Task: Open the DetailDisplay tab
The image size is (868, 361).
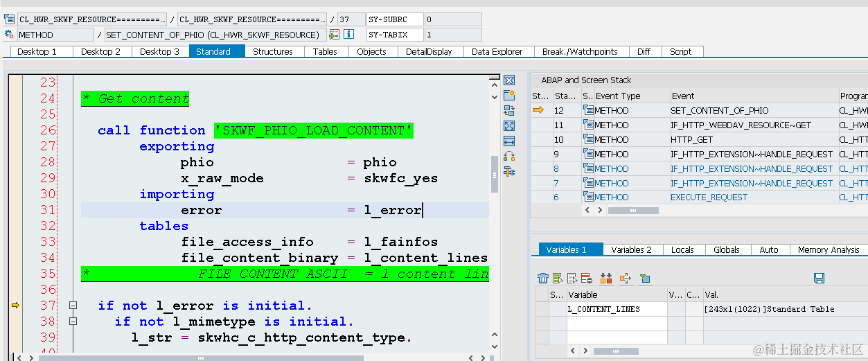Action: click(429, 51)
